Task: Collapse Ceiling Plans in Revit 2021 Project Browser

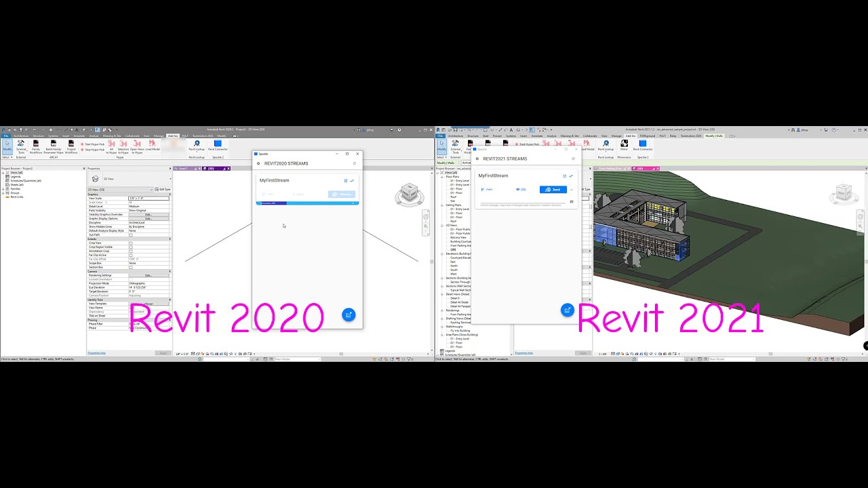Action: 443,205
